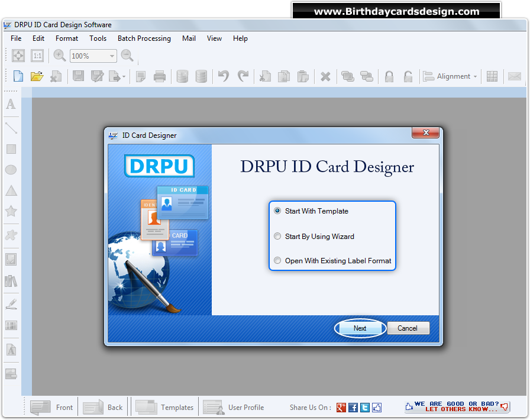530x420 pixels.
Task: Click the Fit to window icon
Action: (18, 56)
